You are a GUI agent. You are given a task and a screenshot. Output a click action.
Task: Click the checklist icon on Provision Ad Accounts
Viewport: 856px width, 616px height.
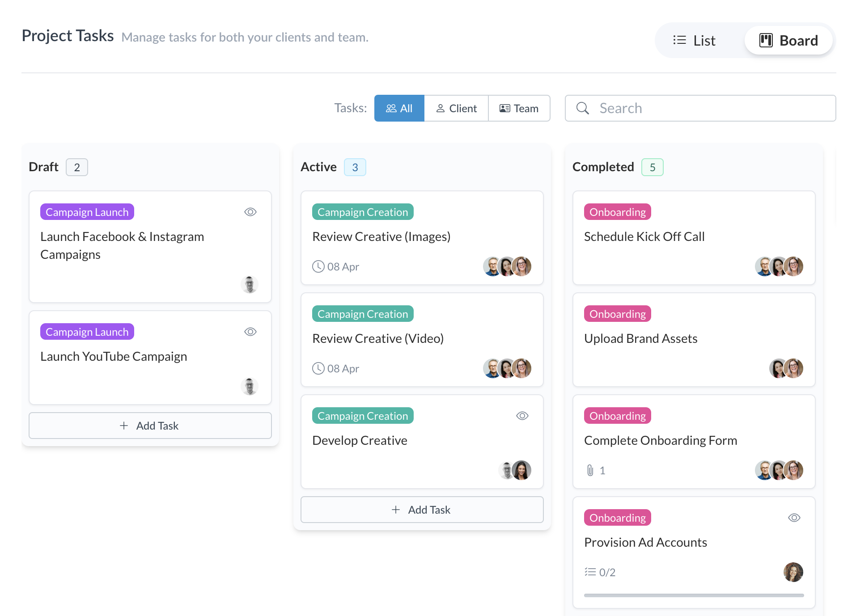click(590, 572)
